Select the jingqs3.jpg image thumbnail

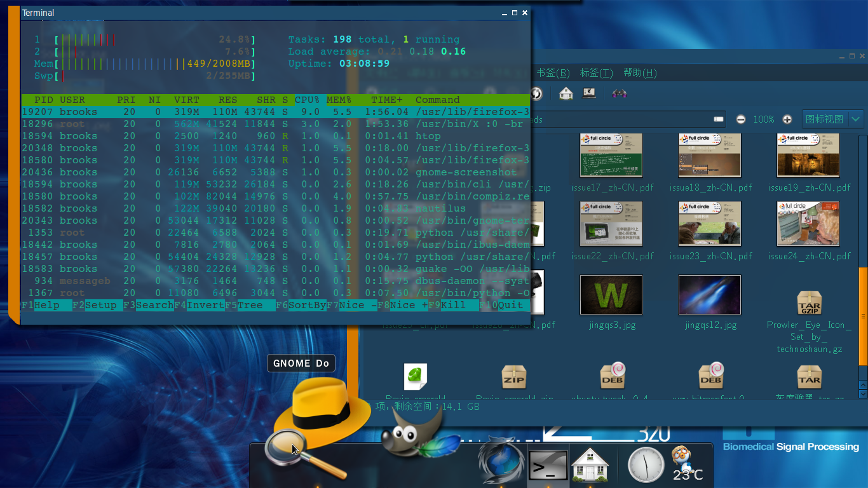point(611,294)
